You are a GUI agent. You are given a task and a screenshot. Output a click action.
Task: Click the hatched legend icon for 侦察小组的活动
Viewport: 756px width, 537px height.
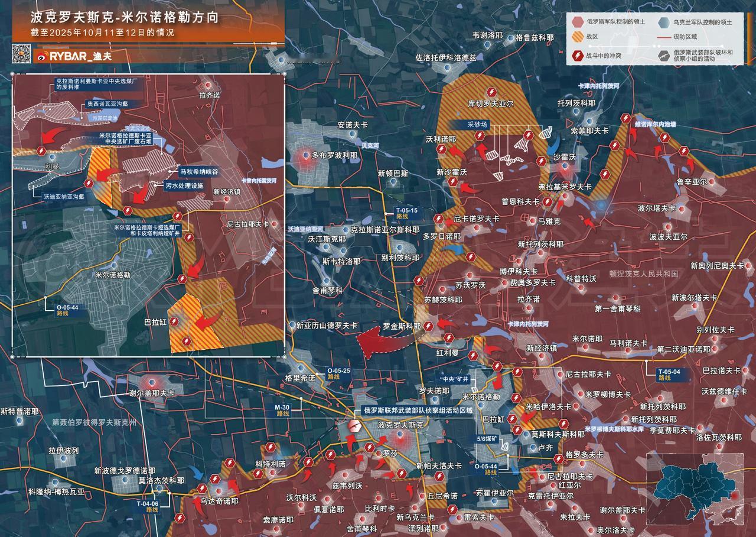tap(664, 56)
